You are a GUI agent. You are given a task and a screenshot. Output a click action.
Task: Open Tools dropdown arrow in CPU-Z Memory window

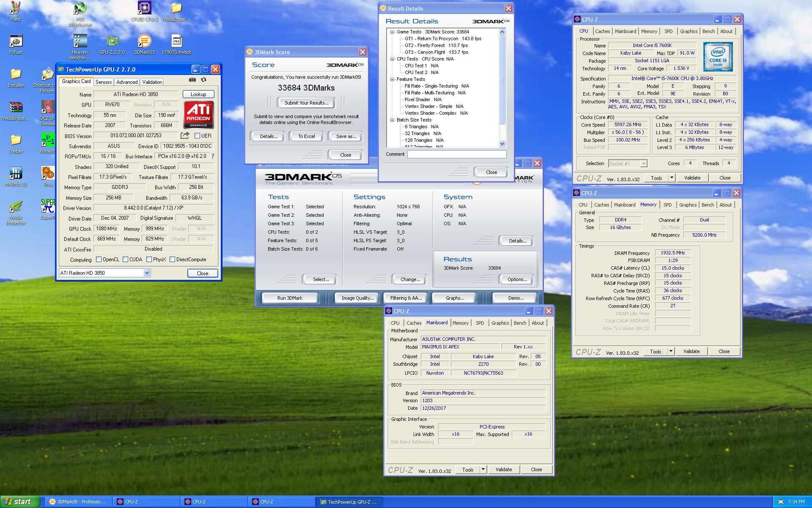pyautogui.click(x=671, y=351)
